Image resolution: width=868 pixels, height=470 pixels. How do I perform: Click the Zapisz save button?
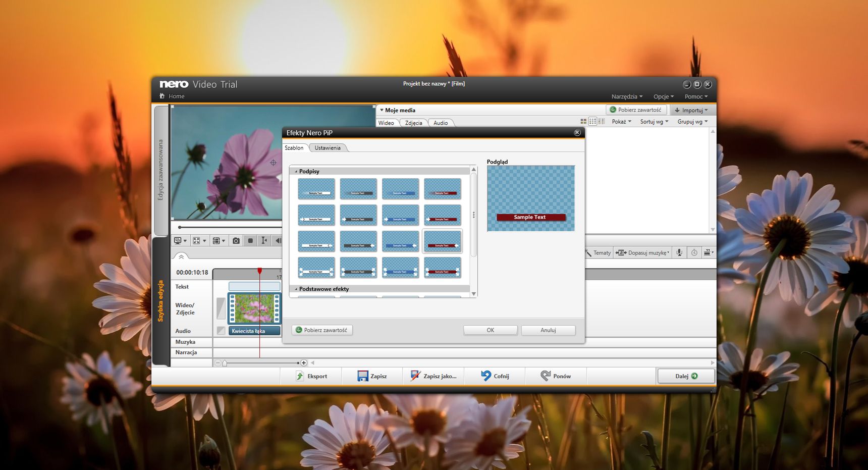pos(372,376)
